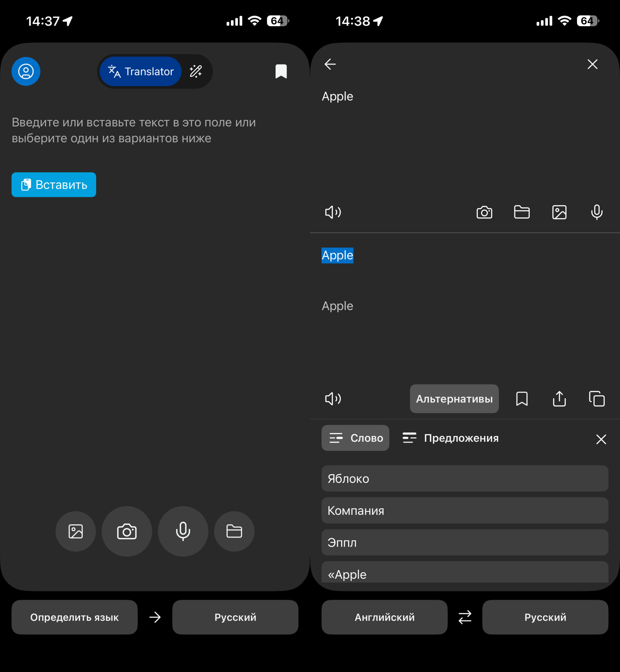
Task: Go back using the left arrow
Action: (x=330, y=64)
